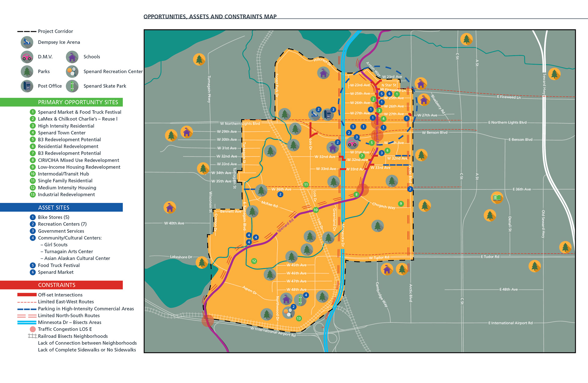Click the green book library icon on map

click(x=497, y=198)
